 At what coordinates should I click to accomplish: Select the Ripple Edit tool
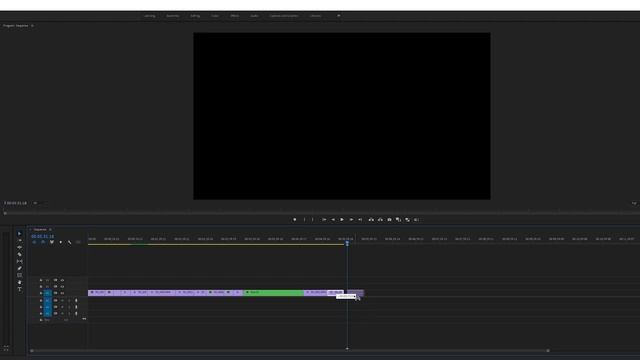(x=19, y=247)
